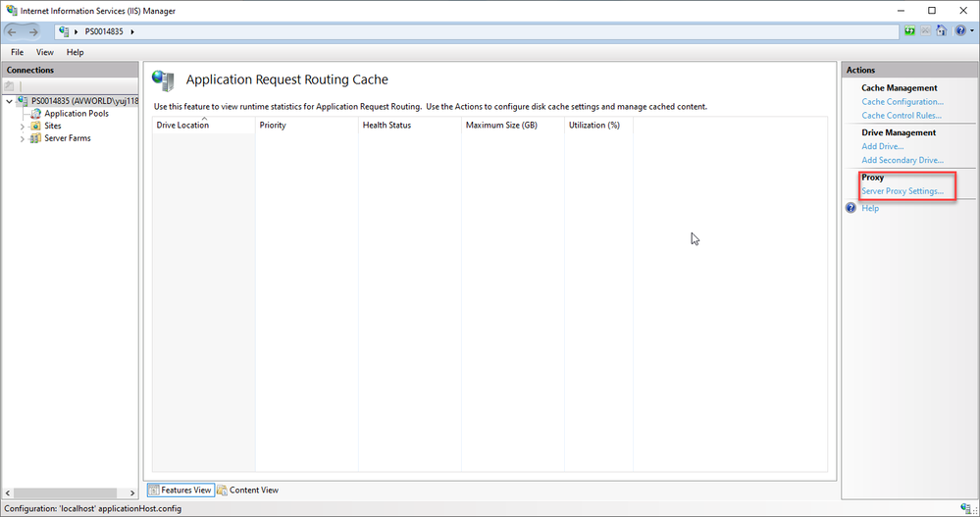
Task: Click the home icon in the toolbar
Action: click(x=941, y=30)
